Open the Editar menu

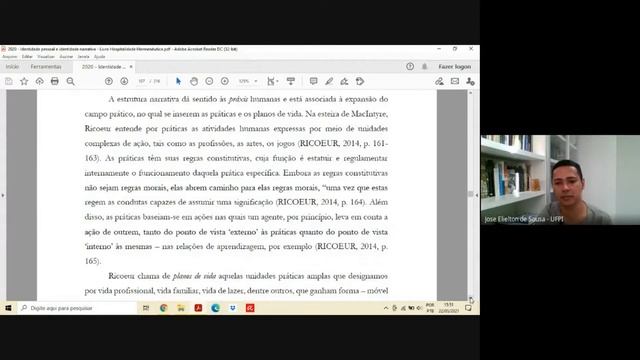[27, 57]
